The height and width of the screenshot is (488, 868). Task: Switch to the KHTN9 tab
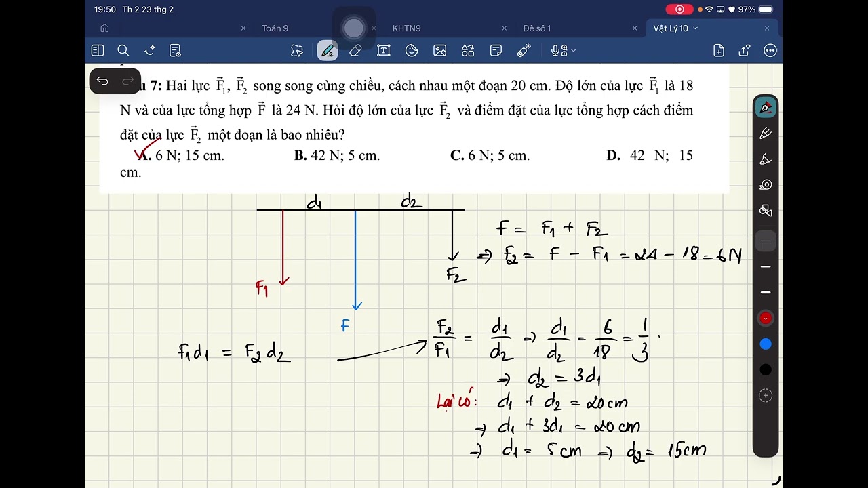[407, 28]
